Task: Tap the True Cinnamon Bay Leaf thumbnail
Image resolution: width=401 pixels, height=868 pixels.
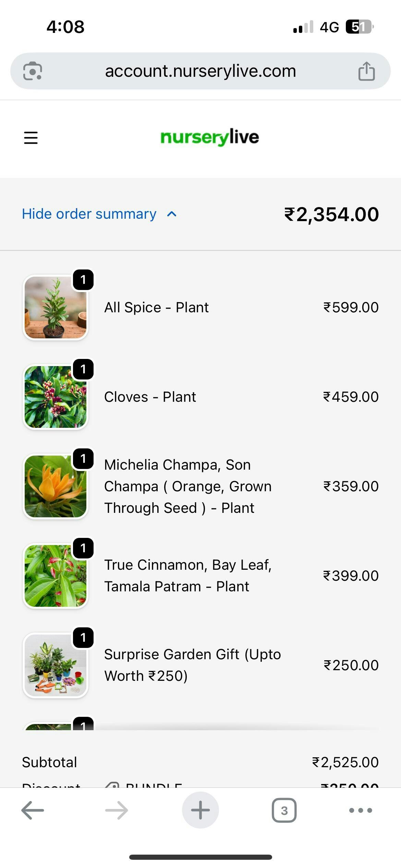Action: click(x=56, y=576)
